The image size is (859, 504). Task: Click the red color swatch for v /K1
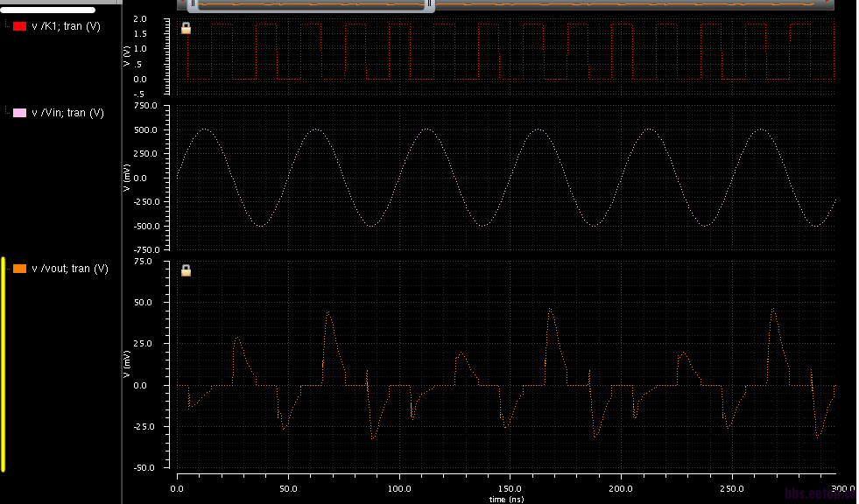(x=20, y=26)
